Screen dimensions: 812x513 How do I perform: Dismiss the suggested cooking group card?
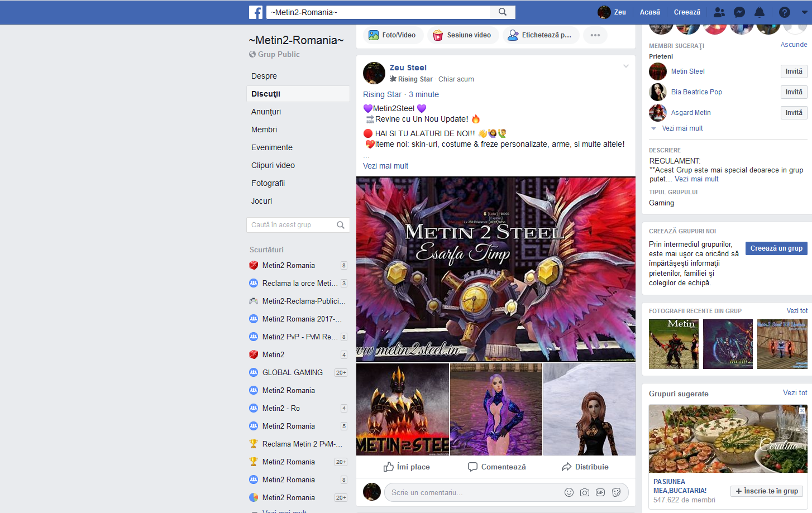pyautogui.click(x=803, y=410)
